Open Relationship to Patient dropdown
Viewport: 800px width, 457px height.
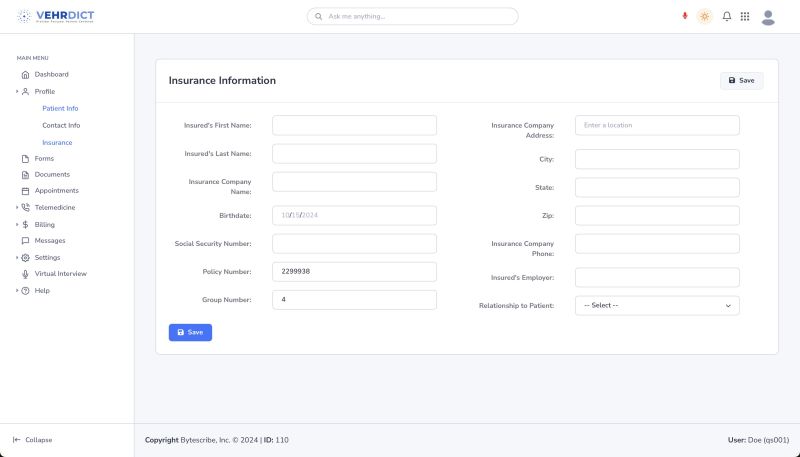657,305
